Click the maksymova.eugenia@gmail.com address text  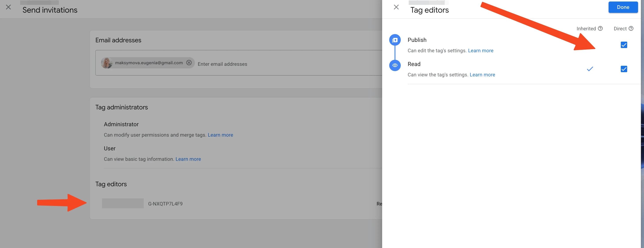149,63
